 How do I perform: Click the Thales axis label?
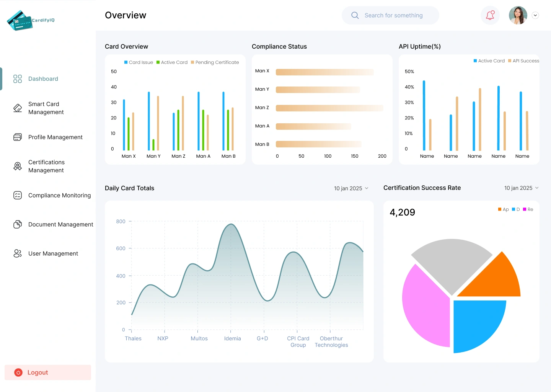(133, 338)
